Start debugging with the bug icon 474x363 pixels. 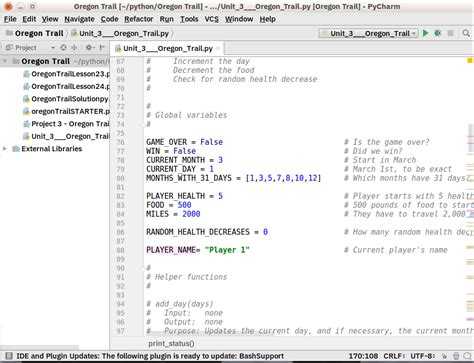tap(438, 33)
